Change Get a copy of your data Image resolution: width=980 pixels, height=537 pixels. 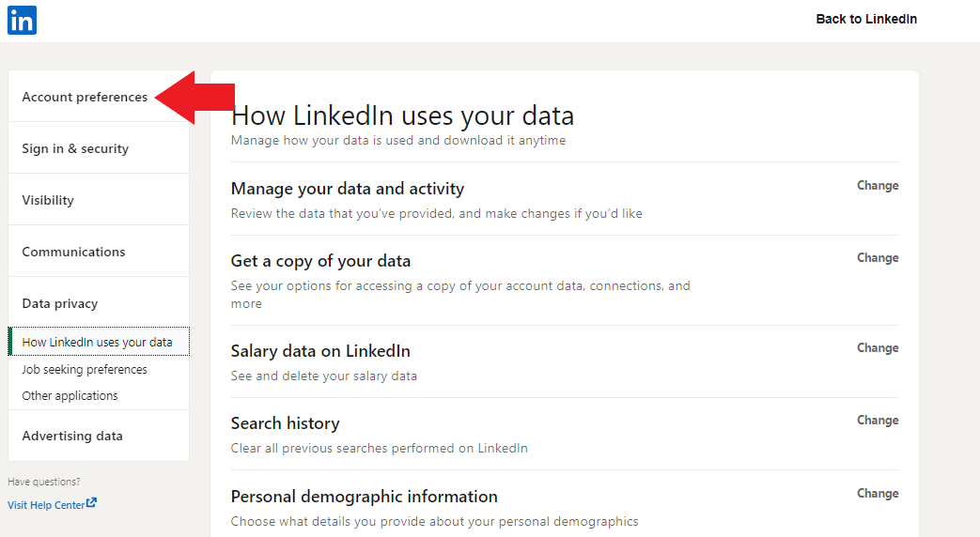point(877,258)
